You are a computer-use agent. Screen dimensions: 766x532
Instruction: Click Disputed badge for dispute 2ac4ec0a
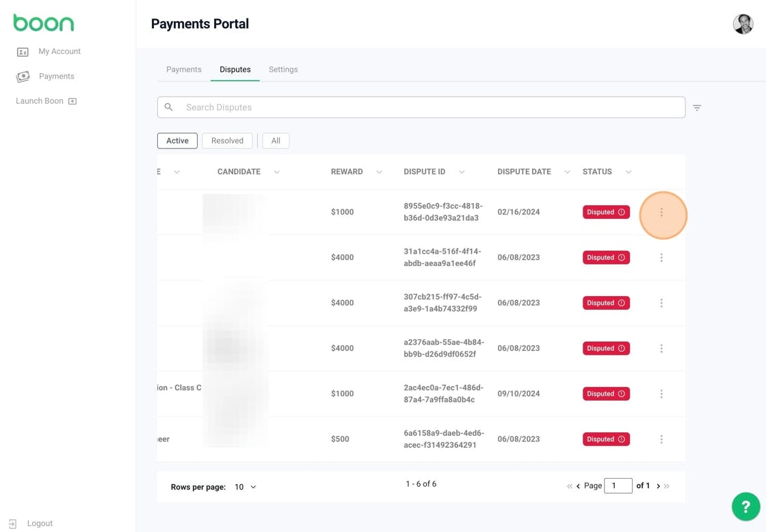pos(606,394)
